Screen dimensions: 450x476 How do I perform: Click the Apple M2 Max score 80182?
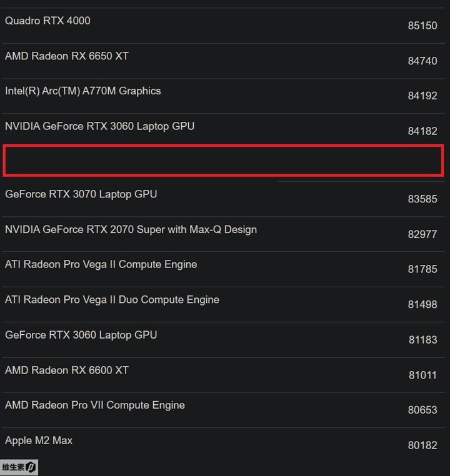pos(422,445)
